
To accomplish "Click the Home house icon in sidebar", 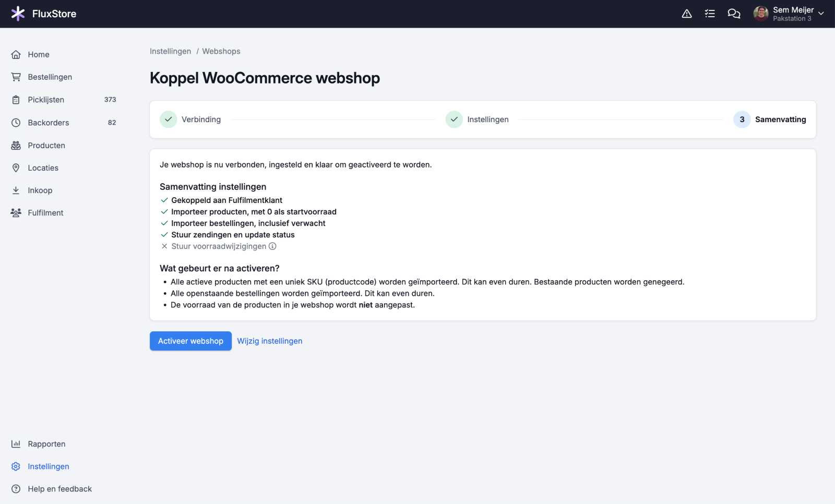I will tap(16, 54).
